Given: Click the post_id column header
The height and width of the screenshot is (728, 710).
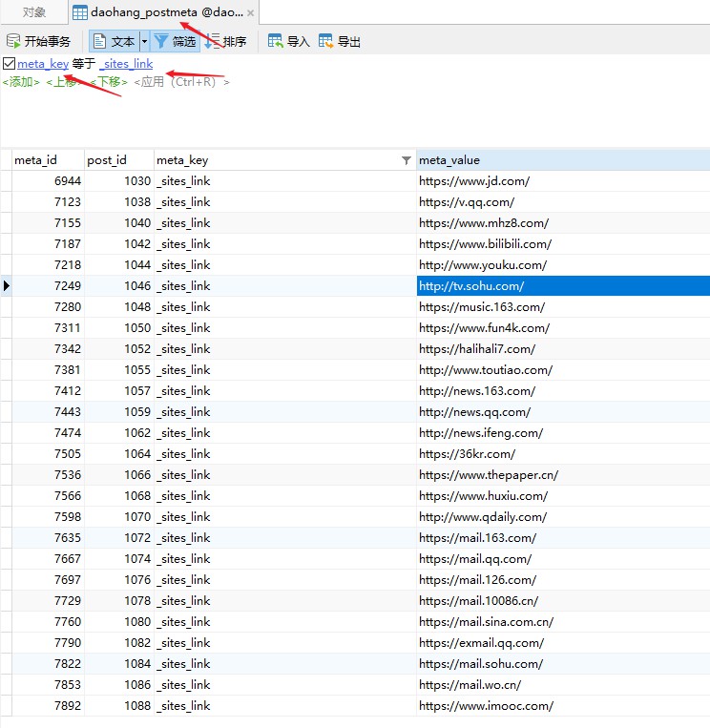Looking at the screenshot, I should pyautogui.click(x=119, y=160).
